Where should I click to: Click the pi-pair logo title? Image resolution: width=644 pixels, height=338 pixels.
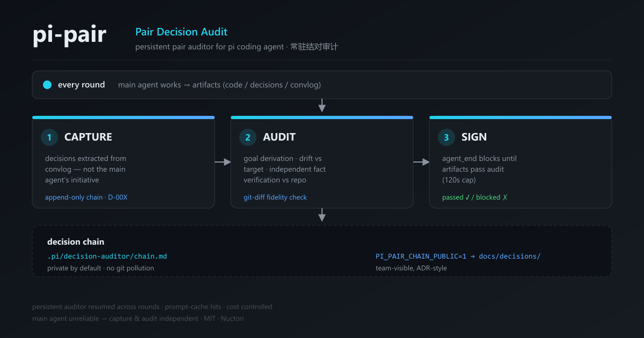[69, 35]
